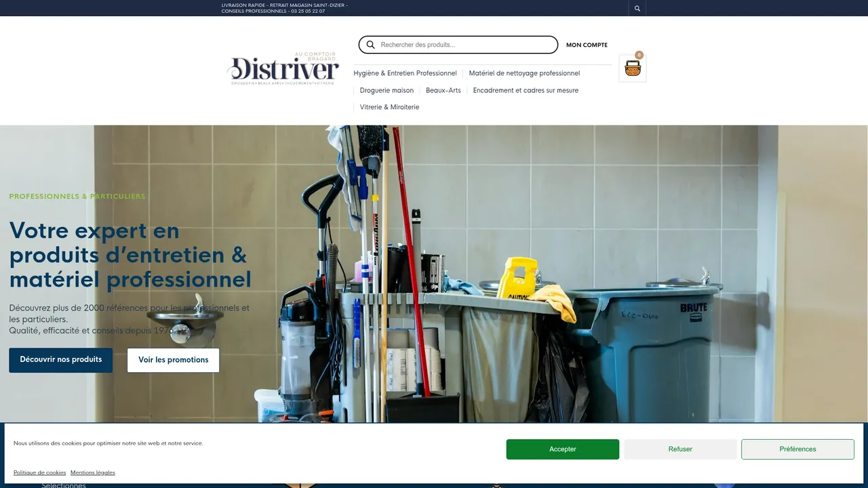Accept cookies with Accepter button
Screen dimensions: 868x488
[563, 449]
